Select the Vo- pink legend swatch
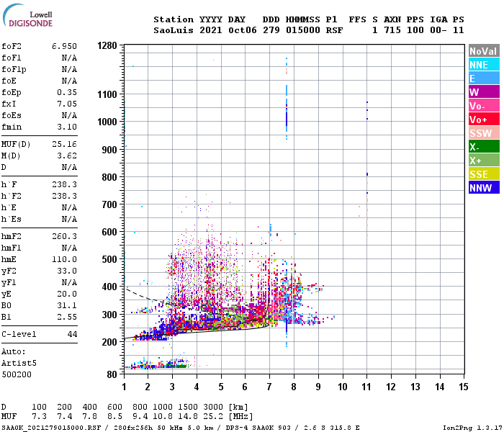 [x=484, y=106]
